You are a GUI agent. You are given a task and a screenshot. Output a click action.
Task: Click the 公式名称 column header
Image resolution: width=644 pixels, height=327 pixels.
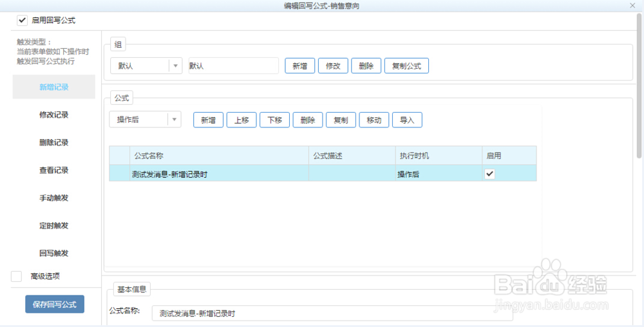220,156
